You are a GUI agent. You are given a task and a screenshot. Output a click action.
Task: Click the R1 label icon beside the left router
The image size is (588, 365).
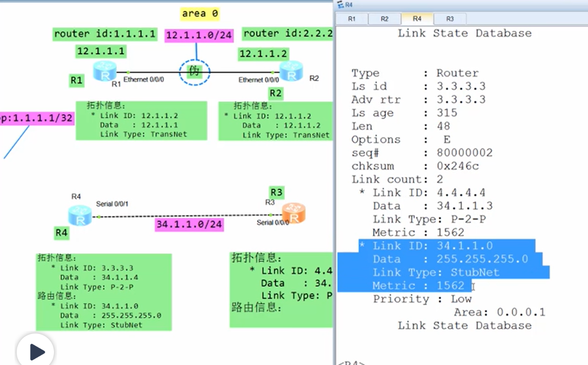coord(76,81)
